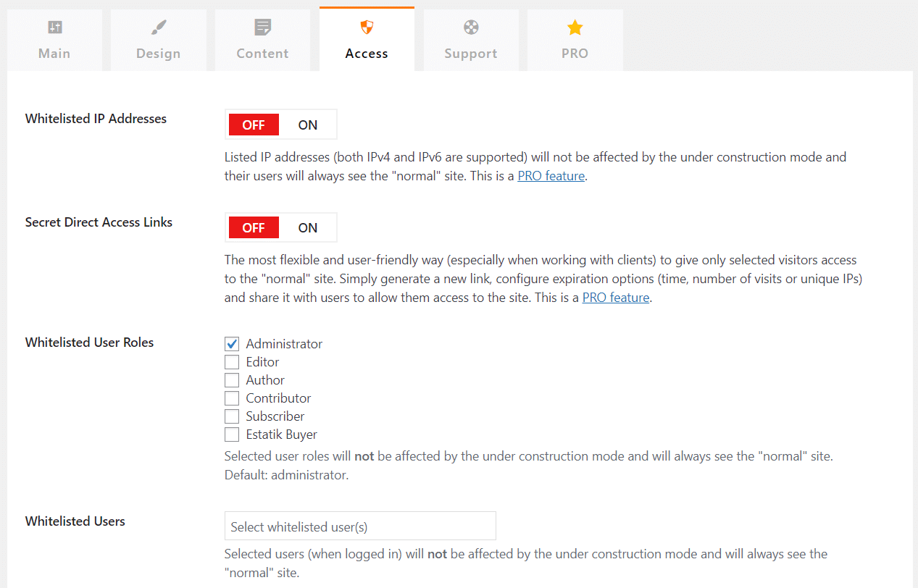This screenshot has width=918, height=588.
Task: Click the Main tab icon
Action: (54, 28)
